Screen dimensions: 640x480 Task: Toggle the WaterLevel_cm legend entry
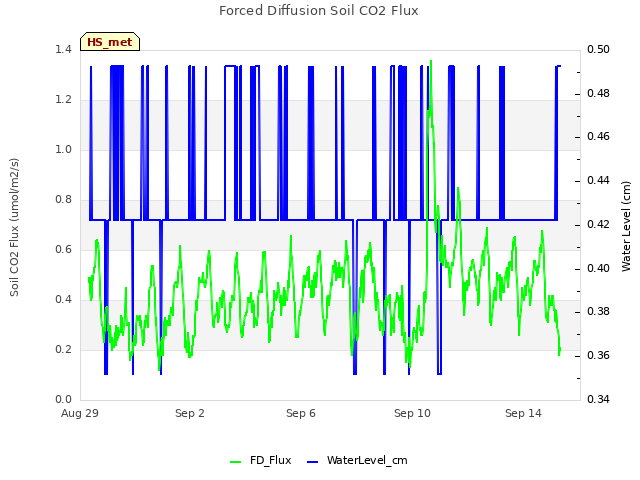[x=357, y=460]
